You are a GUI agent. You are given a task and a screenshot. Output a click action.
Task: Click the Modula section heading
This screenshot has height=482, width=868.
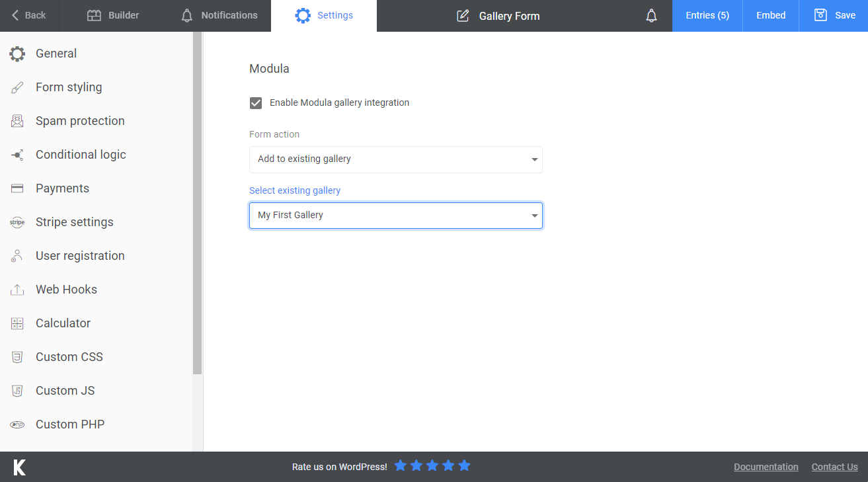pyautogui.click(x=269, y=69)
